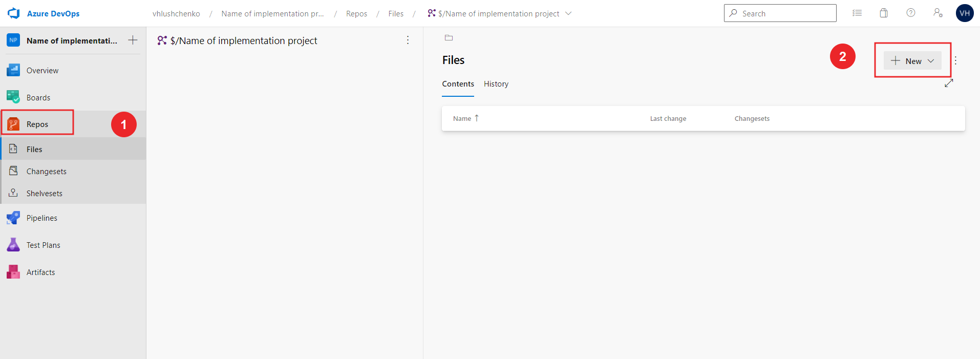Viewport: 980px width, 359px height.
Task: Open the User settings icon
Action: [938, 13]
